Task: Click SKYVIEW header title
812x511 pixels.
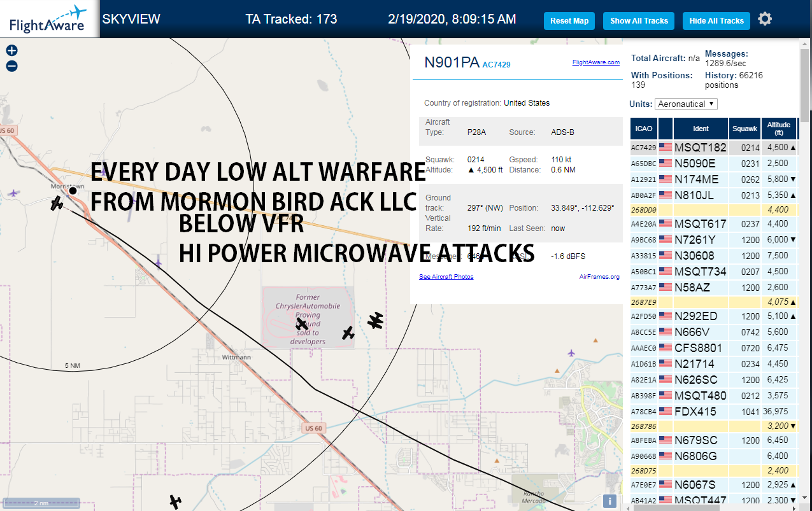Action: pos(131,19)
